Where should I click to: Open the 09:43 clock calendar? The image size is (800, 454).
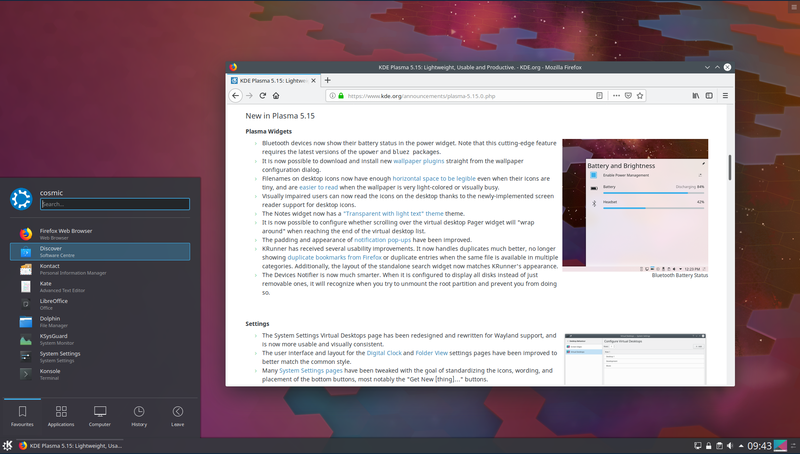tap(759, 446)
